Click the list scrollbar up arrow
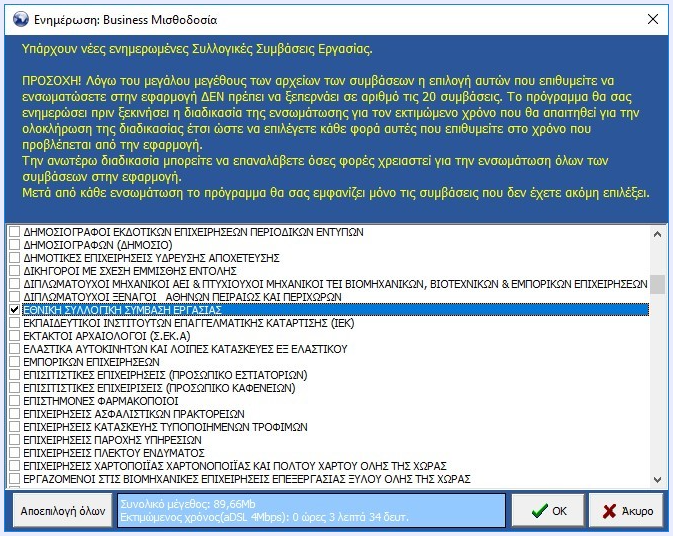This screenshot has height=536, width=673. click(657, 234)
